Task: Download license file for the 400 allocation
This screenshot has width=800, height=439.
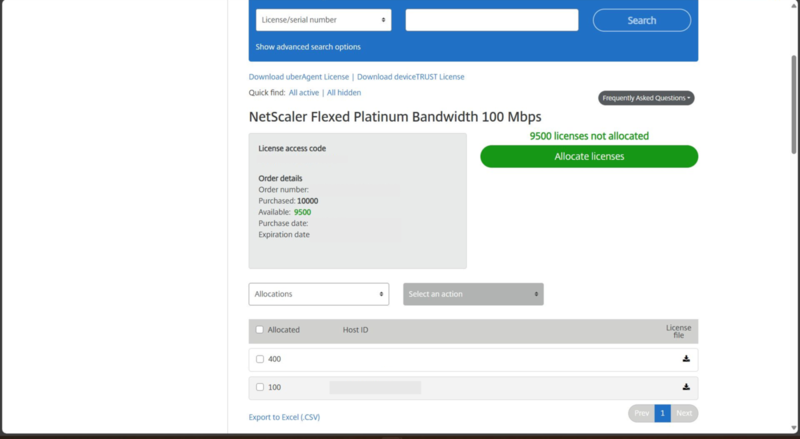Action: [686, 359]
